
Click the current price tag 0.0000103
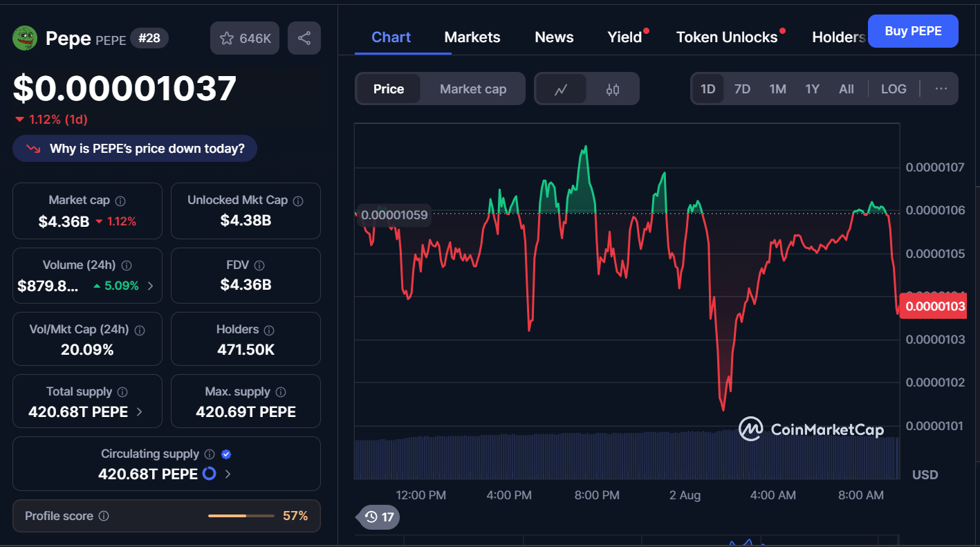[x=935, y=306]
